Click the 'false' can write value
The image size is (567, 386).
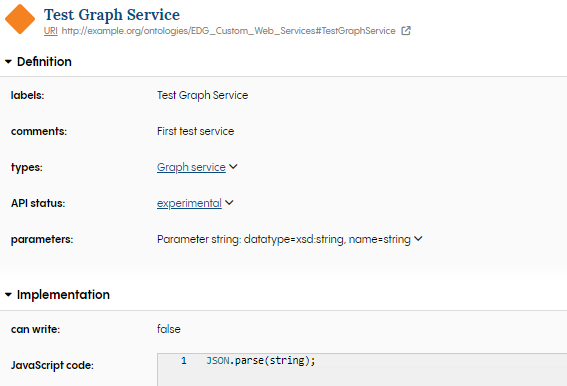(169, 329)
